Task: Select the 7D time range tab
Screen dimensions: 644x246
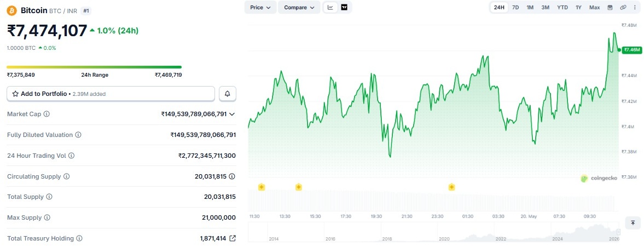Action: point(515,8)
